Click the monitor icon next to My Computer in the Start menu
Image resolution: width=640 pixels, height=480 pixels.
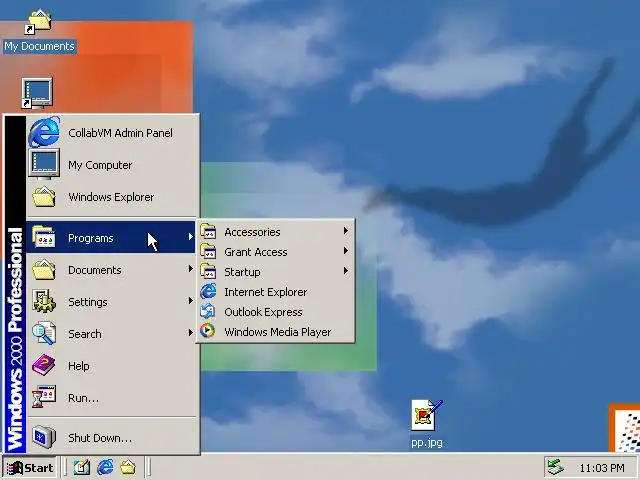44,164
